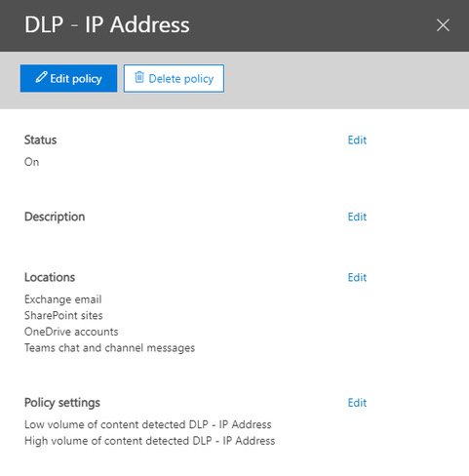Select the Exchange email location
This screenshot has width=469, height=476.
coord(63,299)
